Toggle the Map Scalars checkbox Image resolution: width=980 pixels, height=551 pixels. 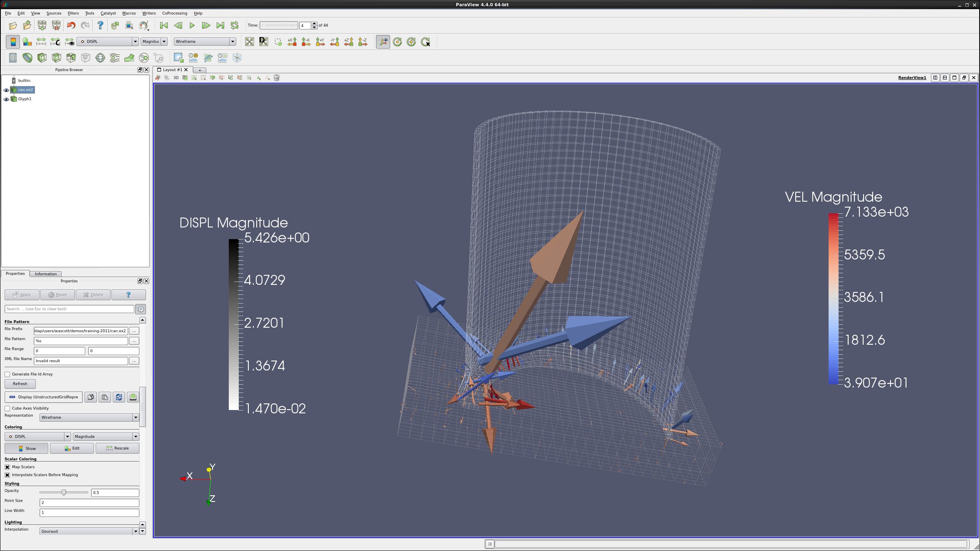point(7,467)
